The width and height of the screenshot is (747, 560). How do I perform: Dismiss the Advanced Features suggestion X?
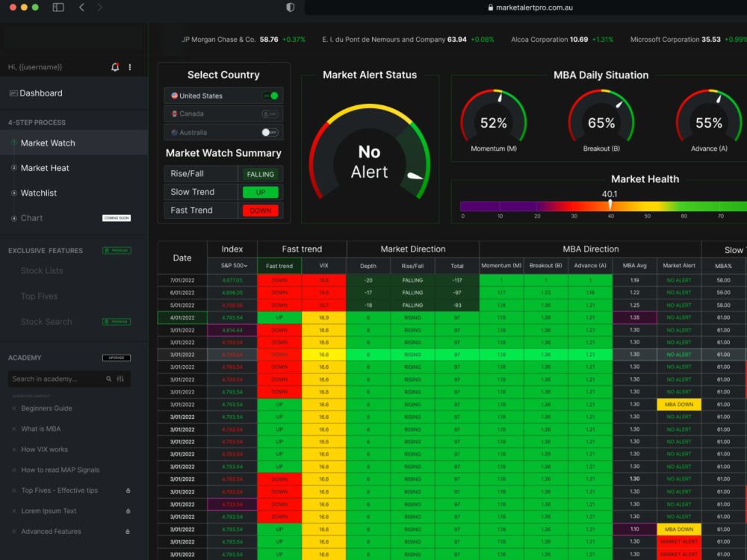click(13, 532)
